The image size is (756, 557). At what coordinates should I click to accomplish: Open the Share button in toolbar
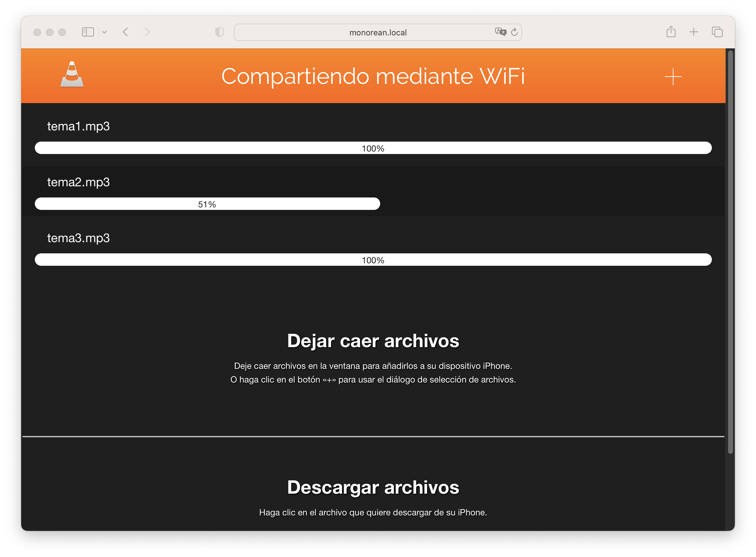pos(671,32)
